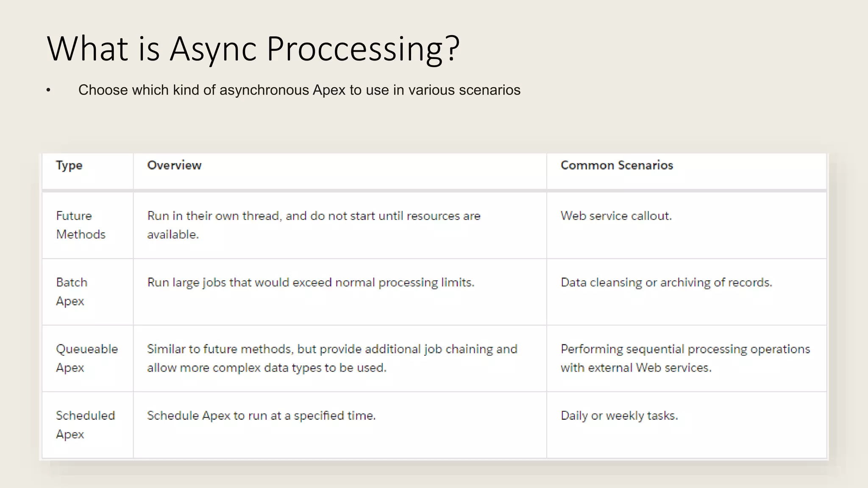The image size is (868, 488).
Task: Click the 'Run large jobs' overview cell
Action: point(311,283)
